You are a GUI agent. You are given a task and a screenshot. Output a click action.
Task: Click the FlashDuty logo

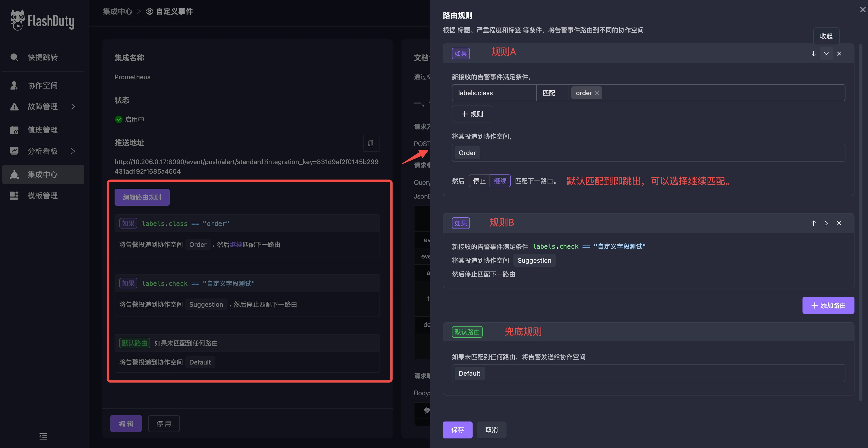pos(43,20)
